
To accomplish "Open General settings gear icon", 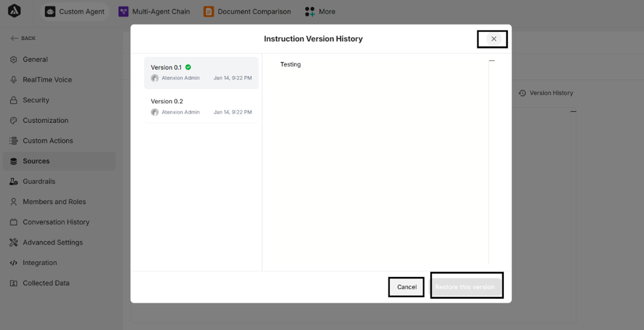I will click(14, 59).
